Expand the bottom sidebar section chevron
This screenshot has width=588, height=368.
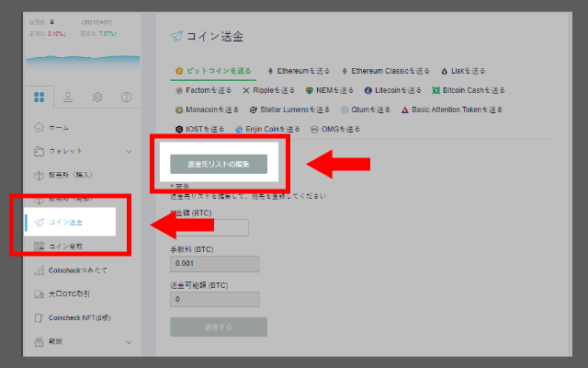pos(128,342)
